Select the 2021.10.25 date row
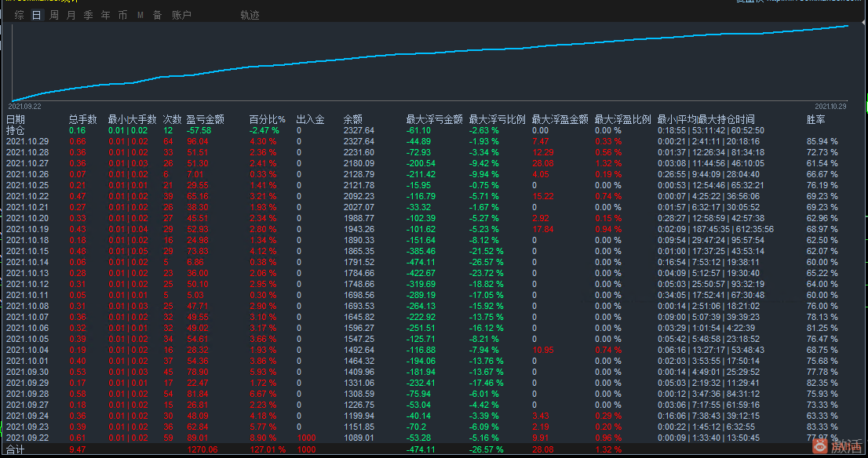The height and width of the screenshot is (458, 868). click(27, 185)
